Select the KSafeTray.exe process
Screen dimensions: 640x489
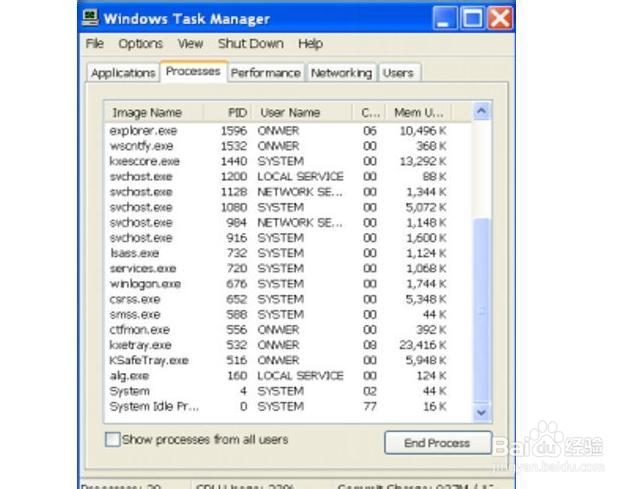coord(288,360)
